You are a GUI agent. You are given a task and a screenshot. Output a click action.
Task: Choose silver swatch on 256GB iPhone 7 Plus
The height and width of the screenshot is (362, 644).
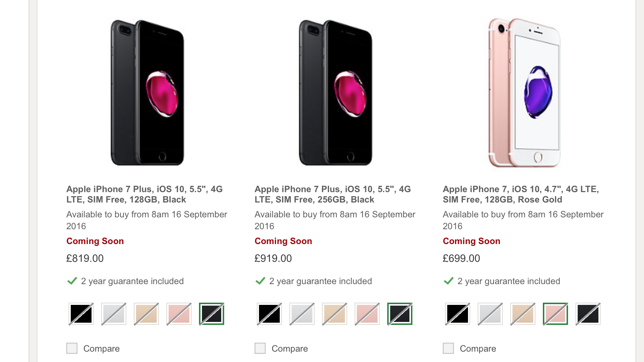[x=302, y=314]
